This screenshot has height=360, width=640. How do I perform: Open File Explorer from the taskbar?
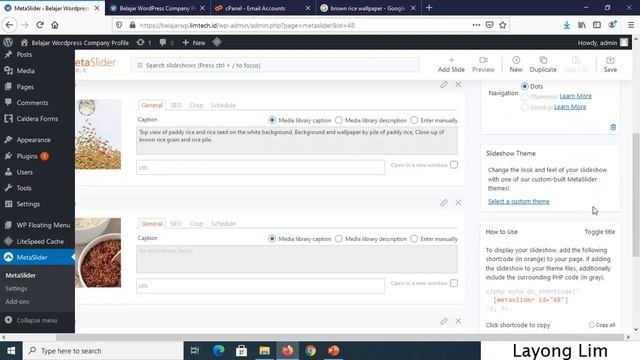click(264, 351)
